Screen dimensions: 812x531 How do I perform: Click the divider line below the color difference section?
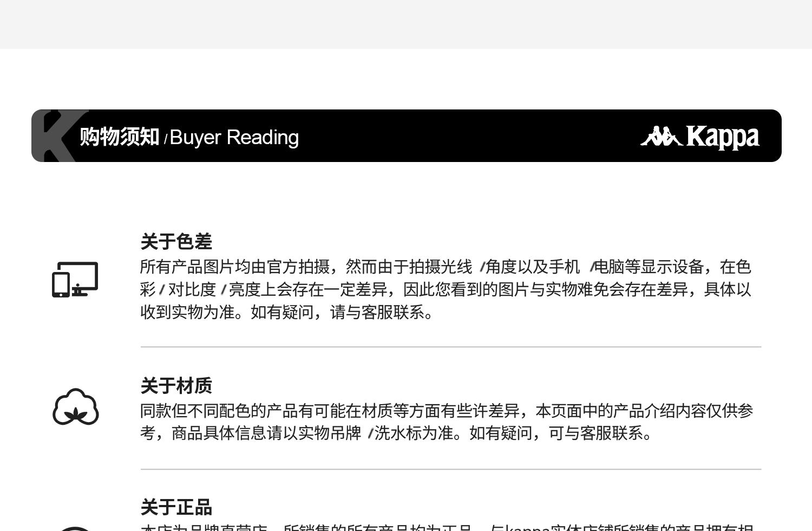[451, 347]
